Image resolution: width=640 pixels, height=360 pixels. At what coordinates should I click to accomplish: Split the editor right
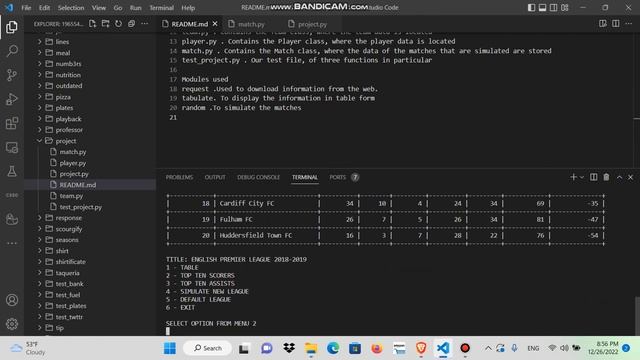pos(616,24)
